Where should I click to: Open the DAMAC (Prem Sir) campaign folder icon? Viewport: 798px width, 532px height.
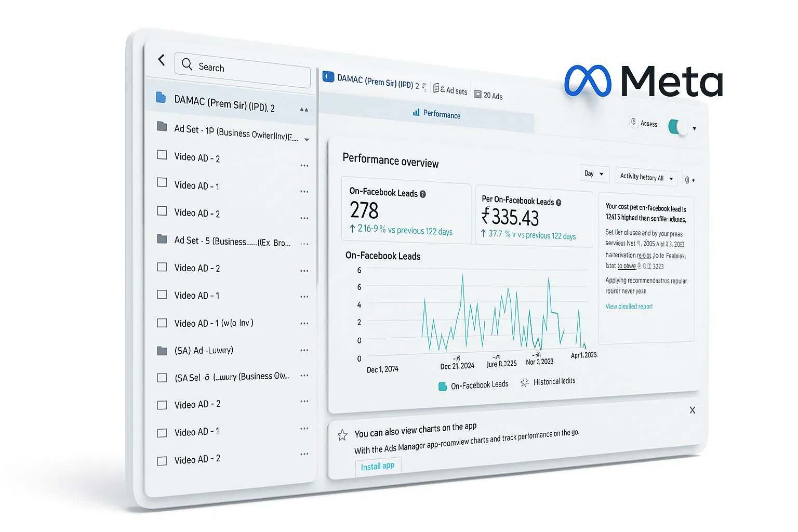click(161, 97)
